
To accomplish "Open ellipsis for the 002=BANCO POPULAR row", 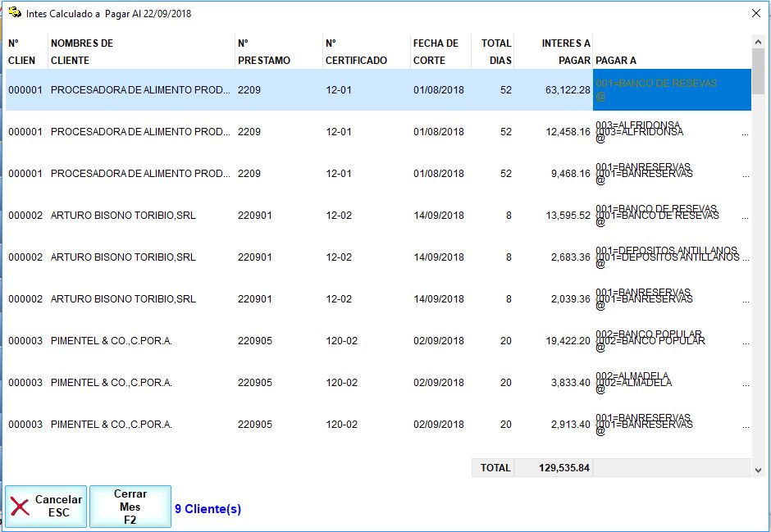I will pos(745,341).
